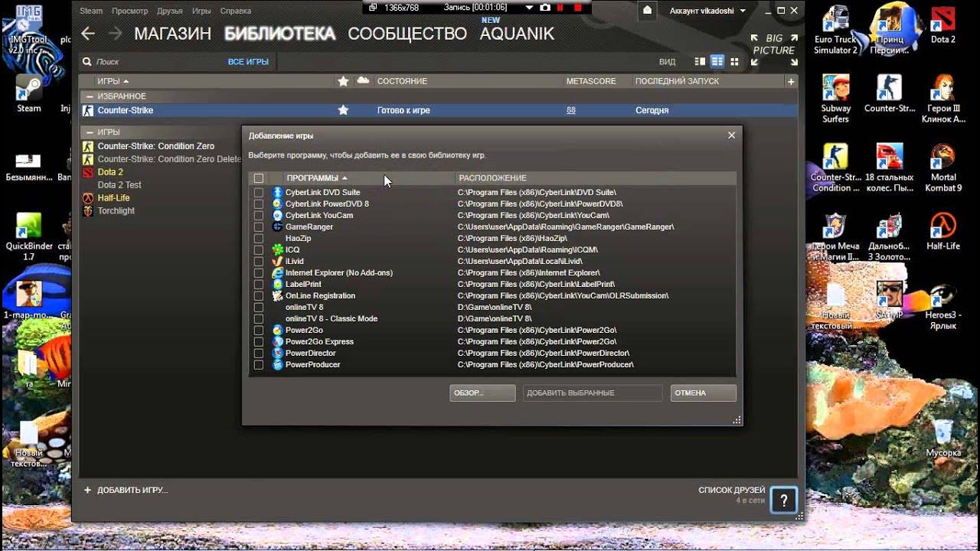Click the Поиск search field
Viewport: 980px width, 551px height.
click(x=153, y=61)
